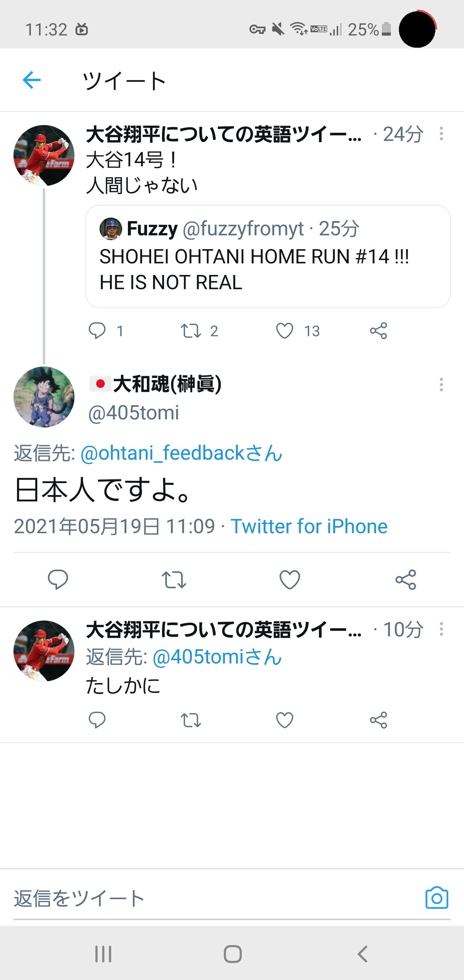Retweet the 大谷14号 tweet
The width and height of the screenshot is (464, 980).
pos(191,331)
